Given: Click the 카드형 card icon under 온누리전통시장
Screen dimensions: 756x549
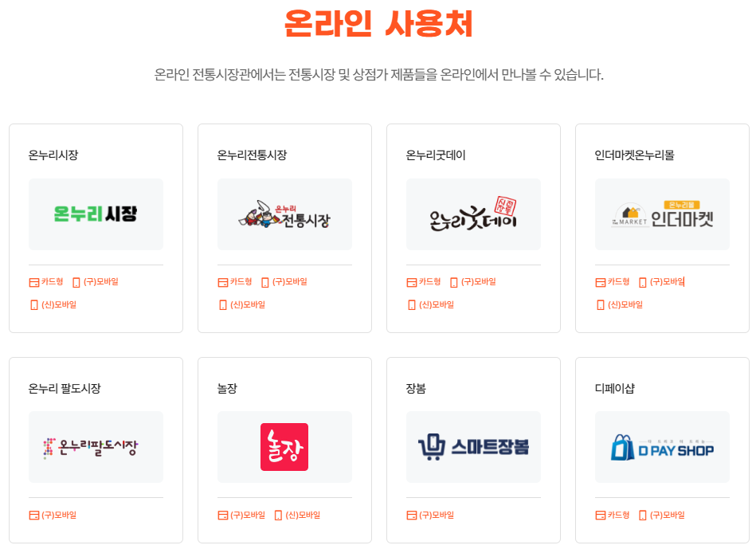Looking at the screenshot, I should tap(223, 283).
